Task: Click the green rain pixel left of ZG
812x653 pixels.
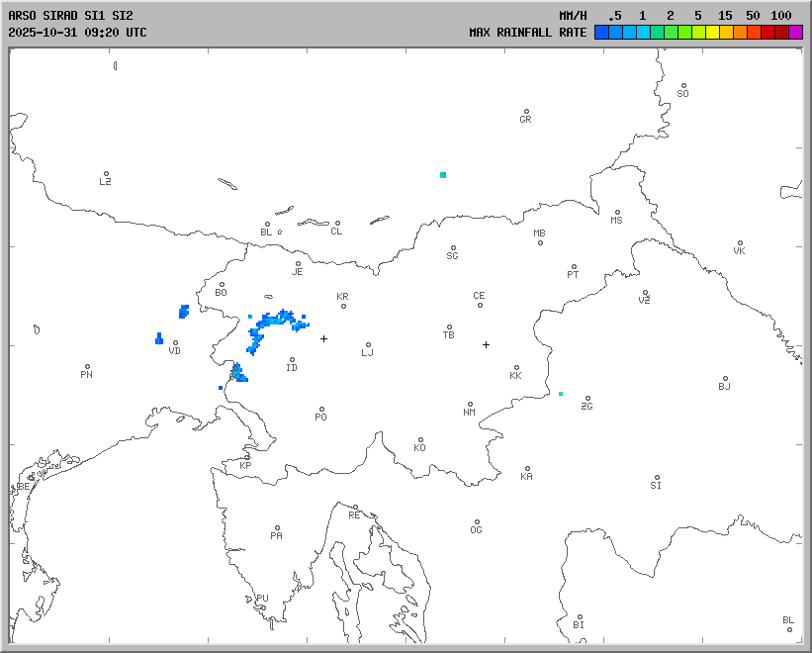Action: point(561,394)
